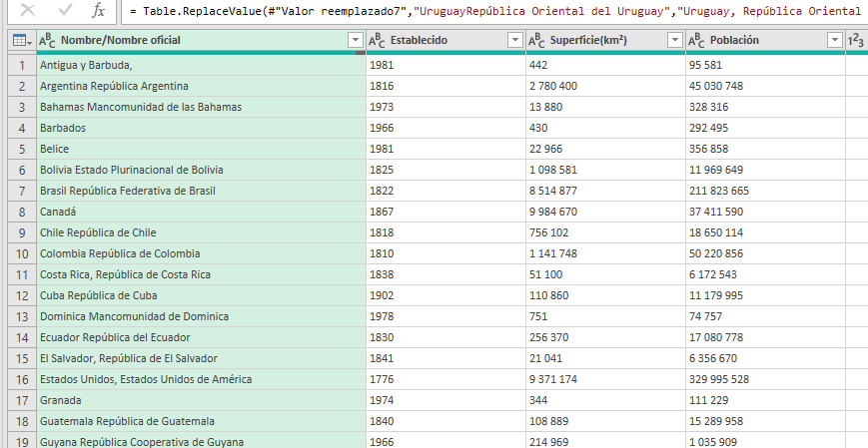This screenshot has height=448, width=868.
Task: Click the cancel X in formula bar
Action: coord(27,11)
